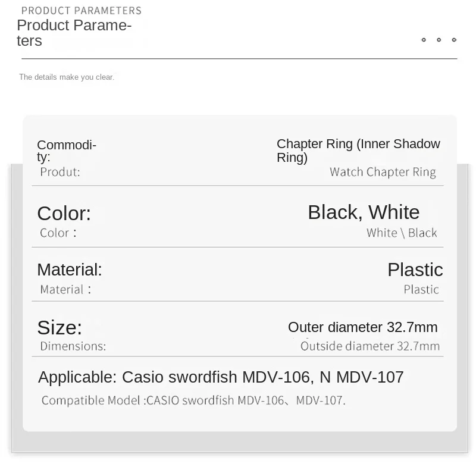Click the "The details make you clear" tagline
The image size is (476, 476).
coord(67,77)
